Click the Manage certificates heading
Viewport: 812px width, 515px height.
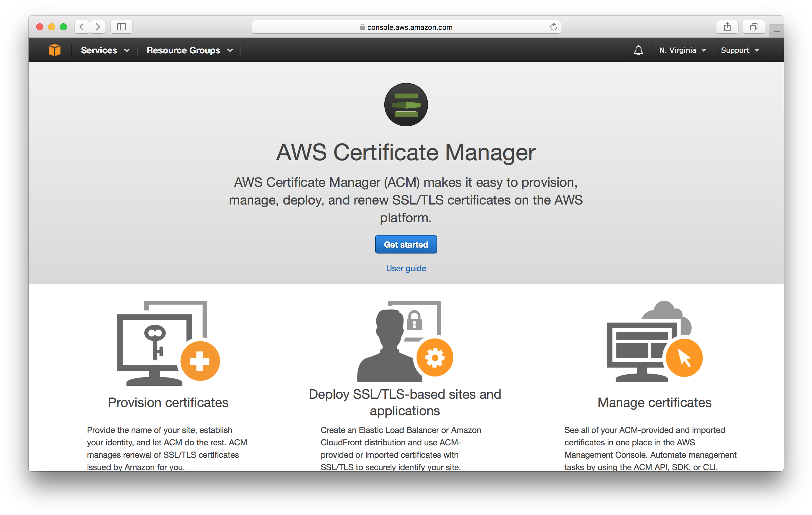(x=654, y=402)
